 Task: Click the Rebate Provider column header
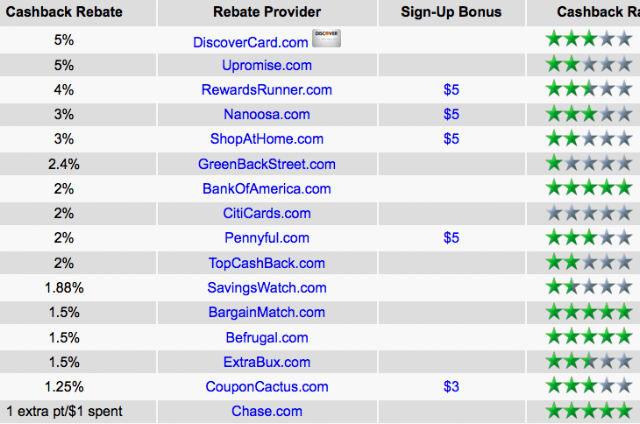click(267, 12)
